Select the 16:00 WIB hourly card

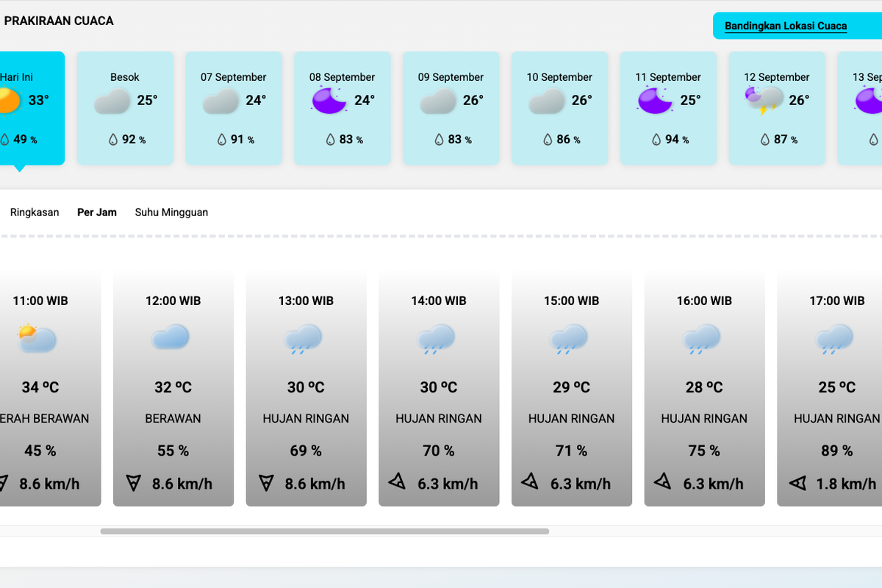click(704, 388)
